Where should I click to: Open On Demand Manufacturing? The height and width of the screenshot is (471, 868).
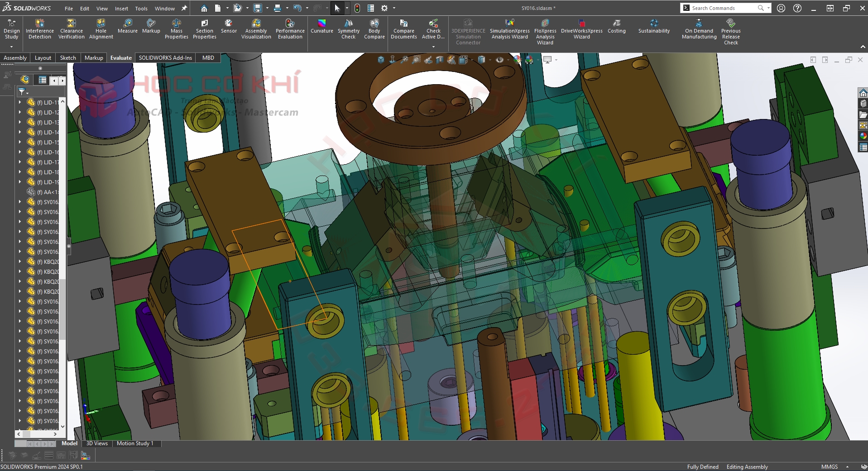[699, 29]
